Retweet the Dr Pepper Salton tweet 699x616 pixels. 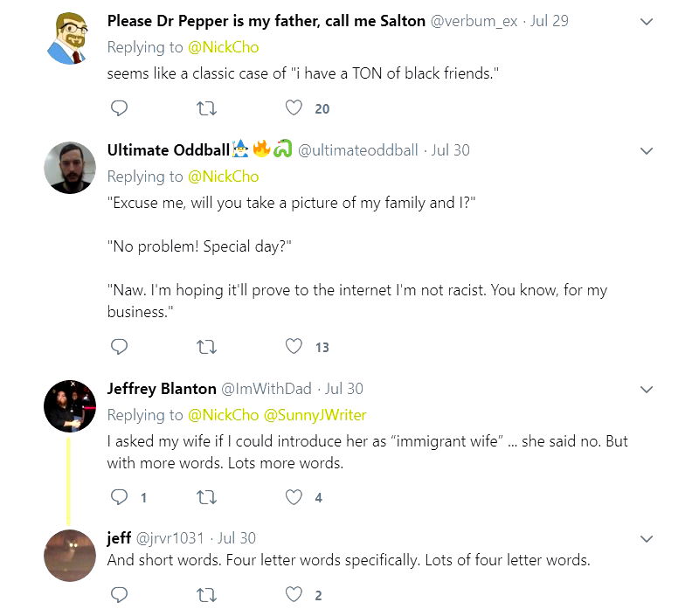click(x=207, y=108)
